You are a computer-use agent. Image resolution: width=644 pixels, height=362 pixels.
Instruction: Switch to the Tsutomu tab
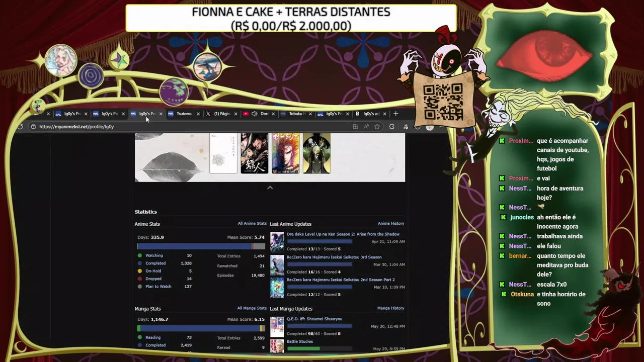184,114
